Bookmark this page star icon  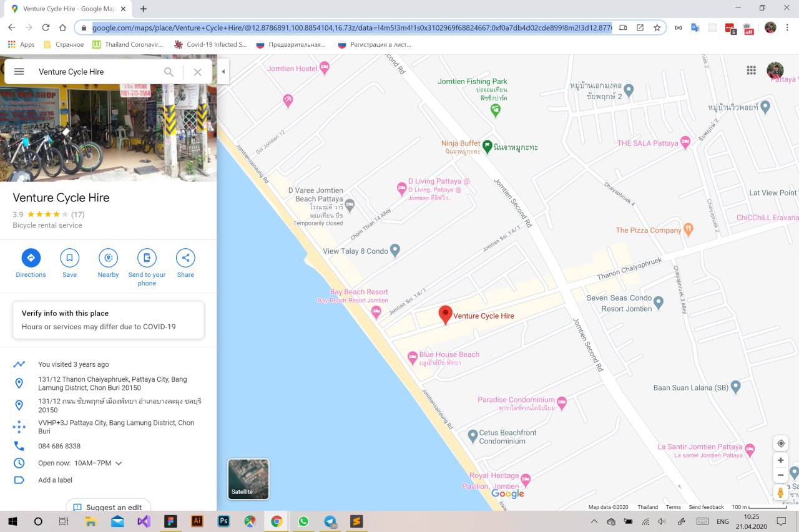657,27
